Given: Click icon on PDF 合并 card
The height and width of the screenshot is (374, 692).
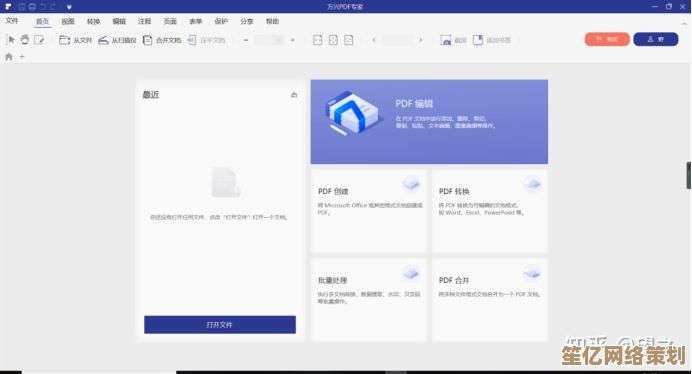Looking at the screenshot, I should coord(532,273).
